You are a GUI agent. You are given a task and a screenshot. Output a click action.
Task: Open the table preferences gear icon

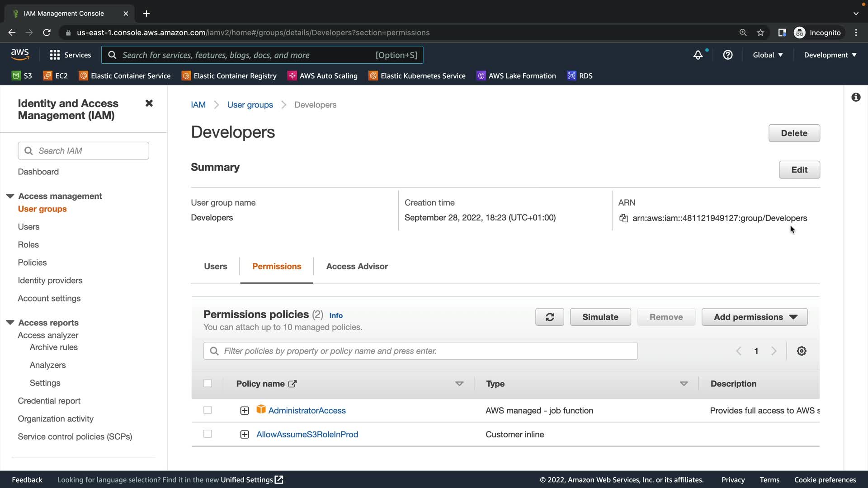(x=801, y=351)
